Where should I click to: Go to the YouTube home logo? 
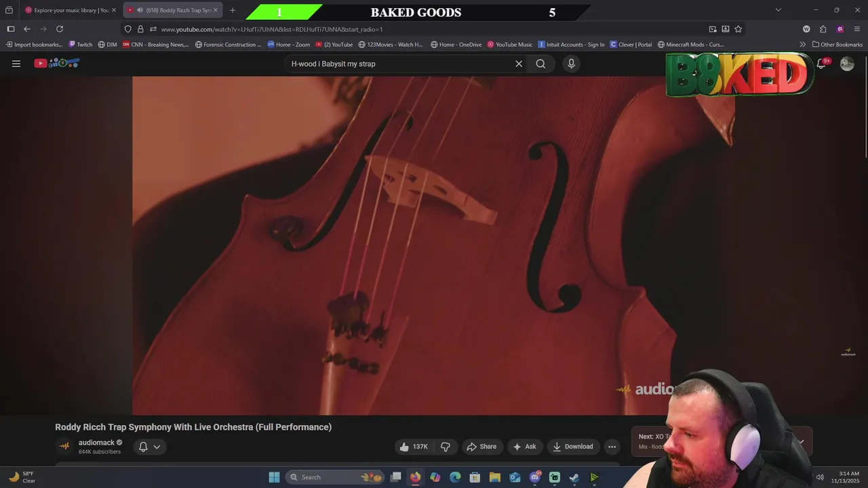pos(57,63)
